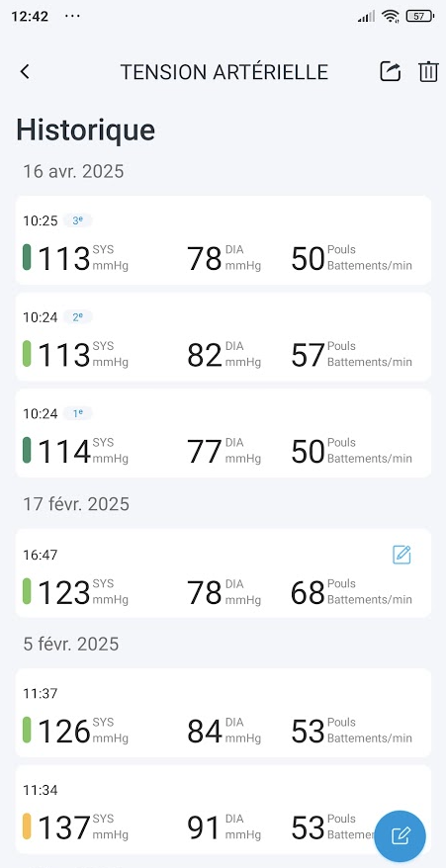446x868 pixels.
Task: Open the reading with 114 SYS 77 DIA
Action: tap(223, 433)
